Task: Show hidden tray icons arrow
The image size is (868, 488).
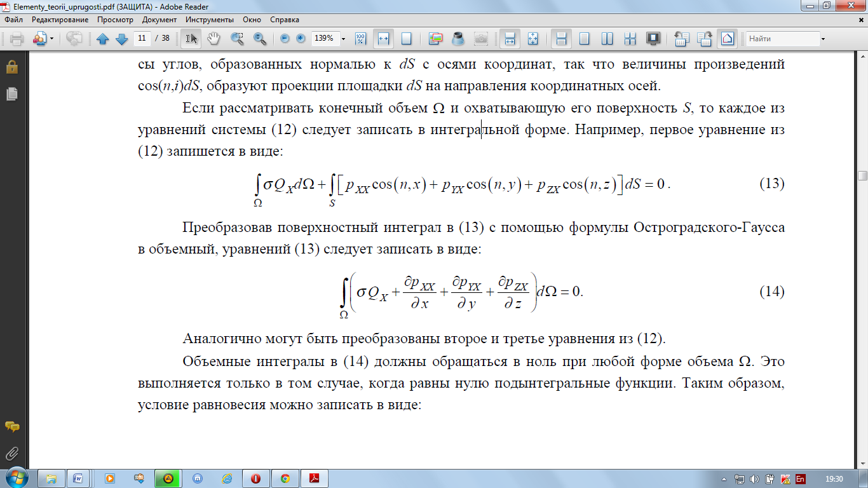Action: pyautogui.click(x=725, y=478)
